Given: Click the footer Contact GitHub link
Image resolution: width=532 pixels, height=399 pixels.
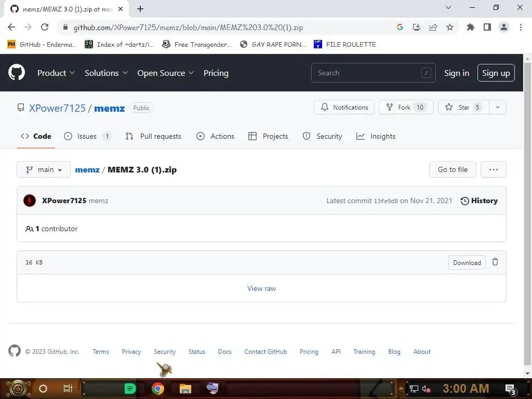Looking at the screenshot, I should tap(265, 352).
